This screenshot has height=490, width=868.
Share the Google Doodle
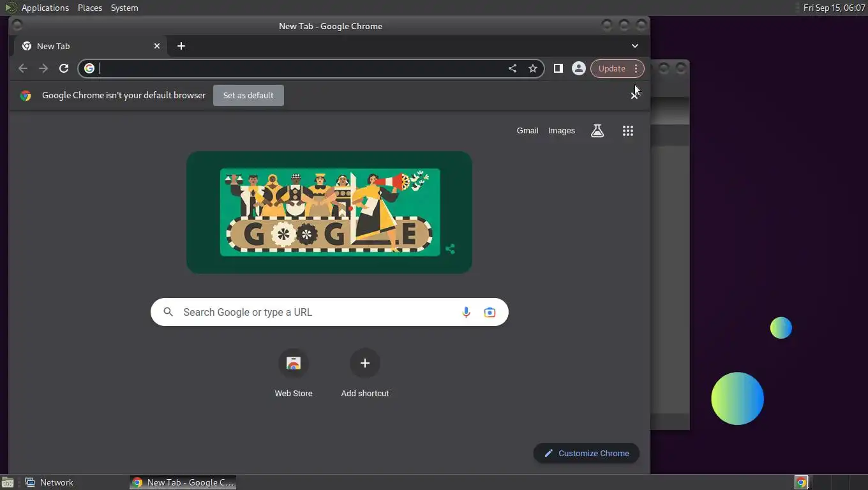tap(450, 249)
